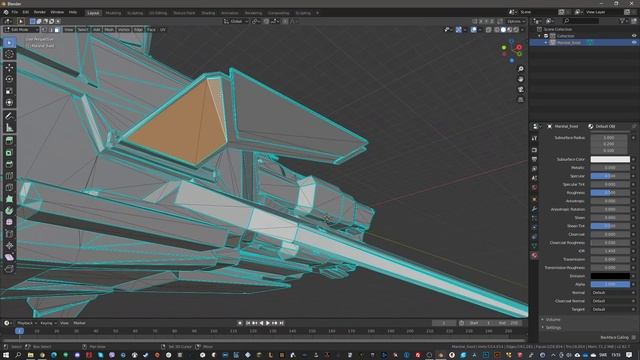
Task: Click the play animation button
Action: pyautogui.click(x=268, y=323)
